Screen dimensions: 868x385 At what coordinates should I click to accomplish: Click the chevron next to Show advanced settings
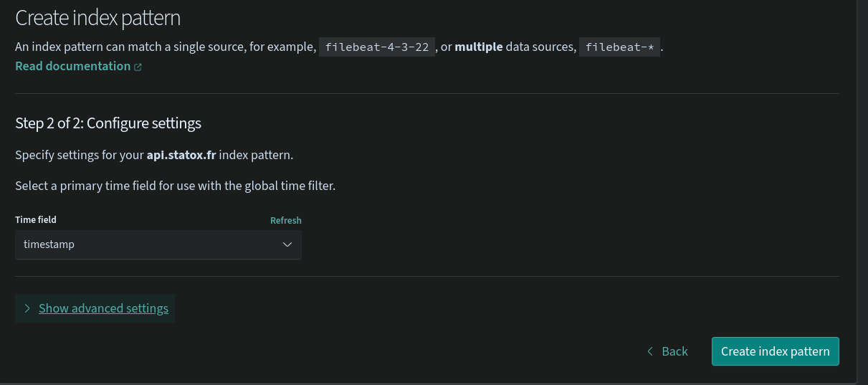pyautogui.click(x=27, y=308)
